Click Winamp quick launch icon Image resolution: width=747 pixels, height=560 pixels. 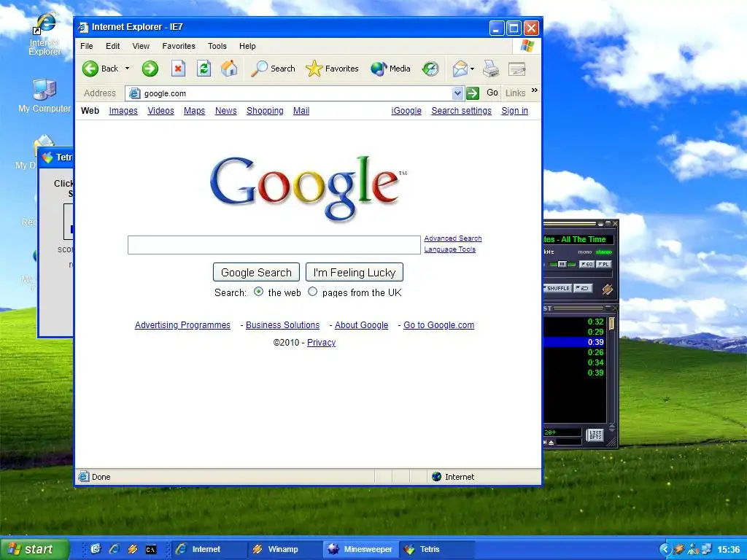(x=133, y=549)
